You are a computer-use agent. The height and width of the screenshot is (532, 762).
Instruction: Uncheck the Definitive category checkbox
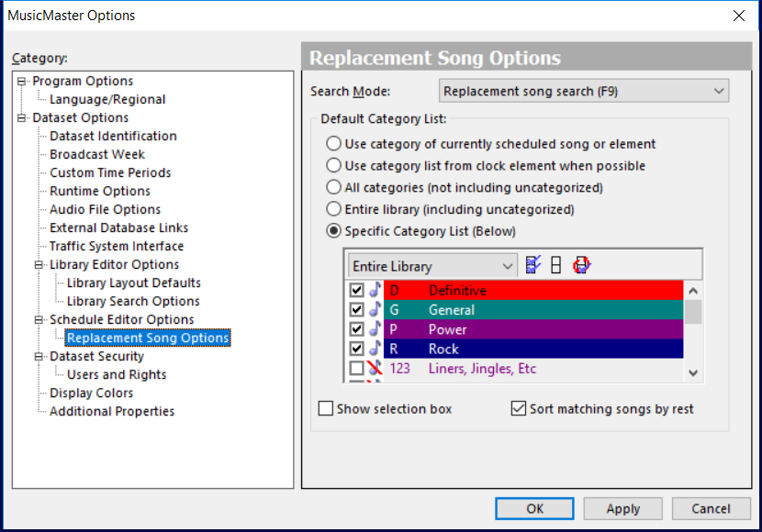pos(357,291)
